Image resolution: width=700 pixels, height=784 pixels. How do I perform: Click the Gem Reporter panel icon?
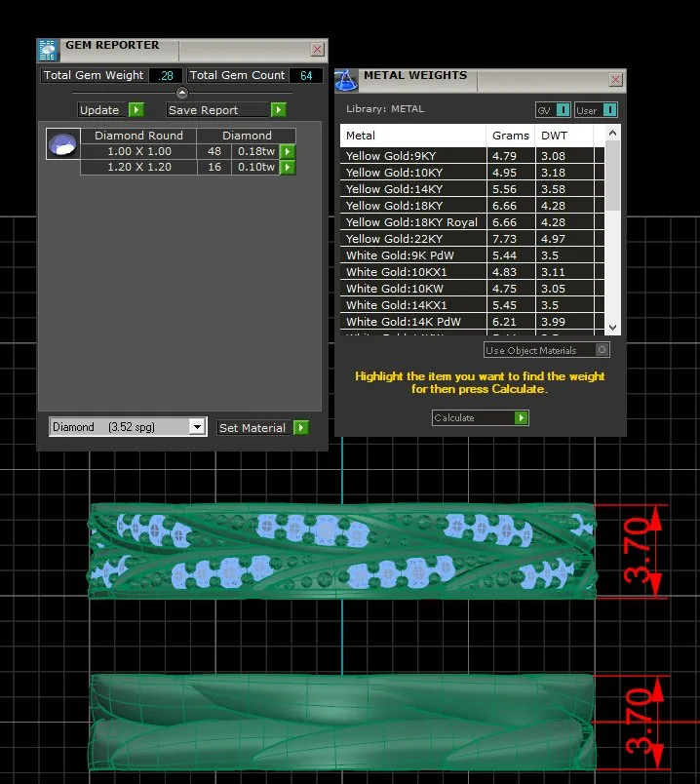pyautogui.click(x=48, y=50)
